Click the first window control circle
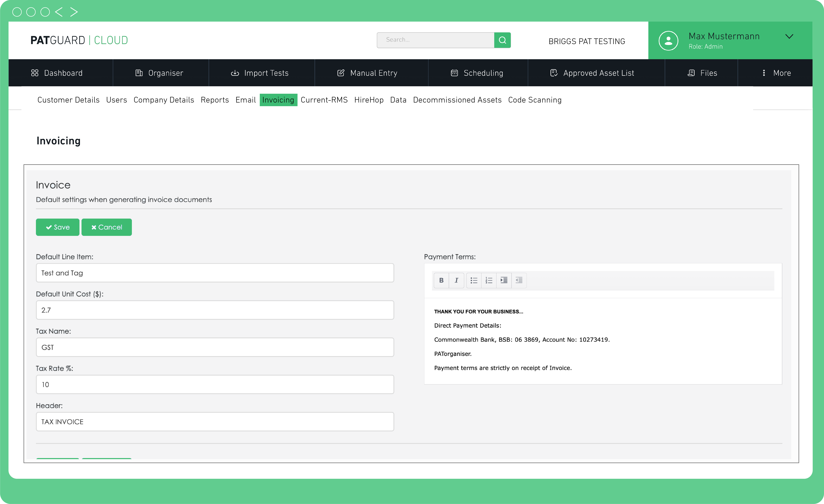824x504 pixels. tap(17, 12)
